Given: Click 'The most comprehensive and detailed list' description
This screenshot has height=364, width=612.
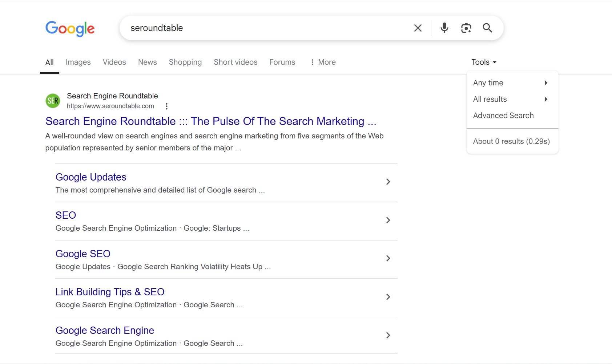Looking at the screenshot, I should [x=160, y=190].
